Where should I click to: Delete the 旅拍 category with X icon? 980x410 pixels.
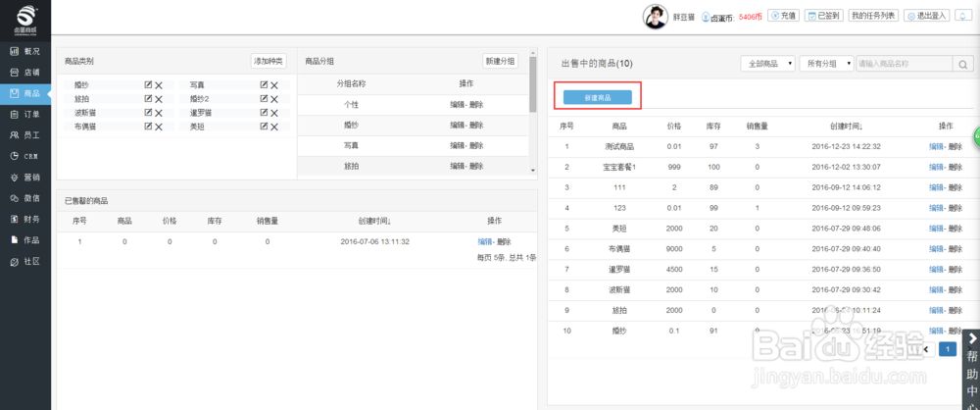tap(159, 99)
